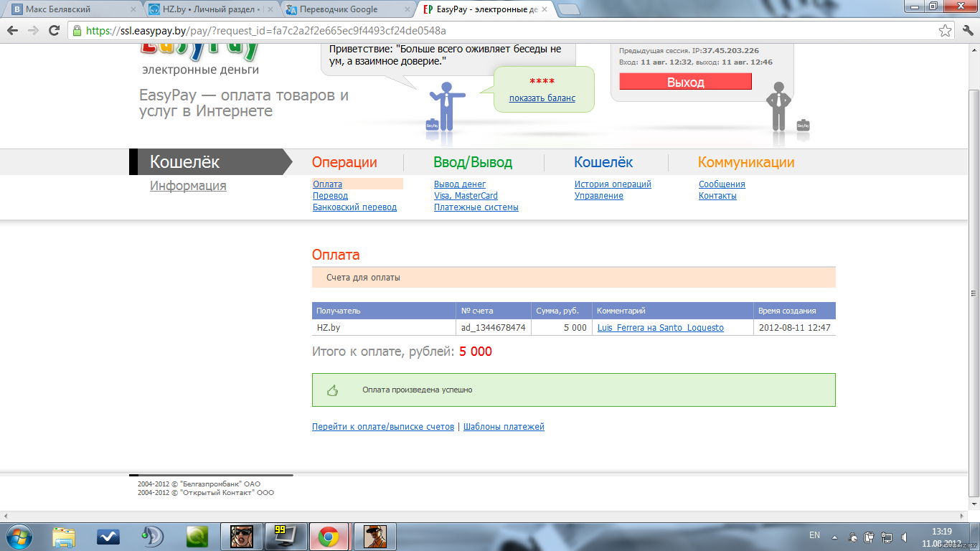980x551 pixels.
Task: Open Вывод денег link
Action: [x=460, y=184]
